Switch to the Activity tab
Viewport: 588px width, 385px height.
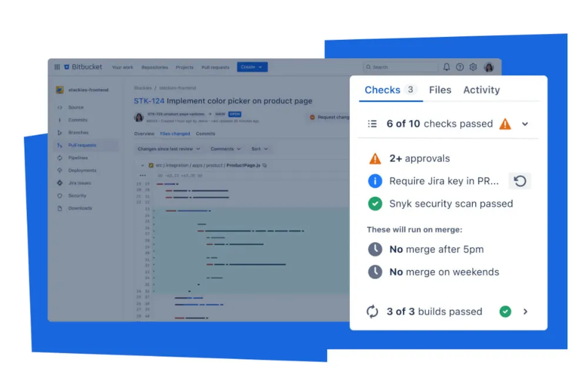pos(482,90)
